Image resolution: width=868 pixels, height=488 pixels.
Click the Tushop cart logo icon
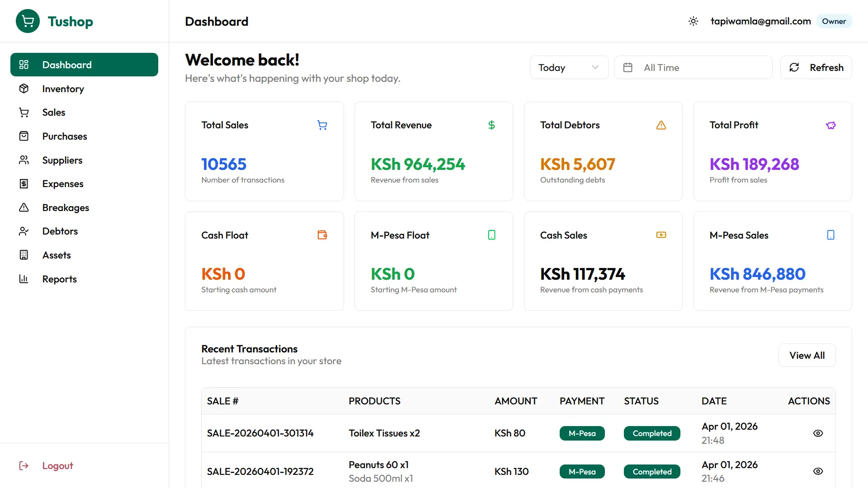[x=28, y=21]
